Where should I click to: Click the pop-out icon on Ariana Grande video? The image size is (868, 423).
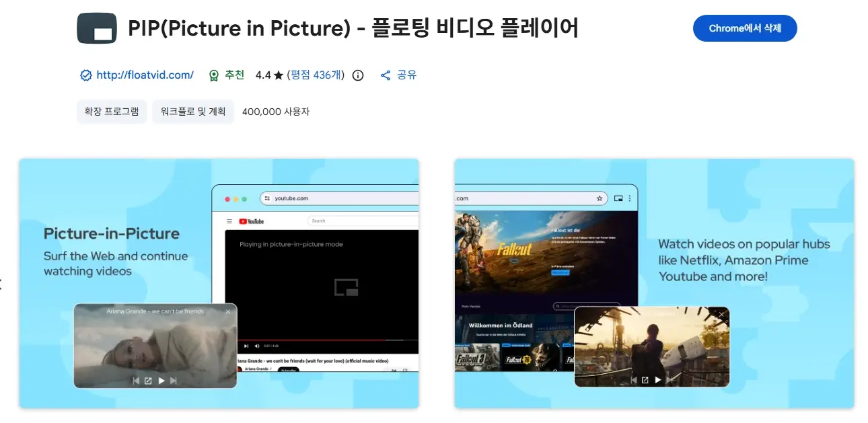148,381
